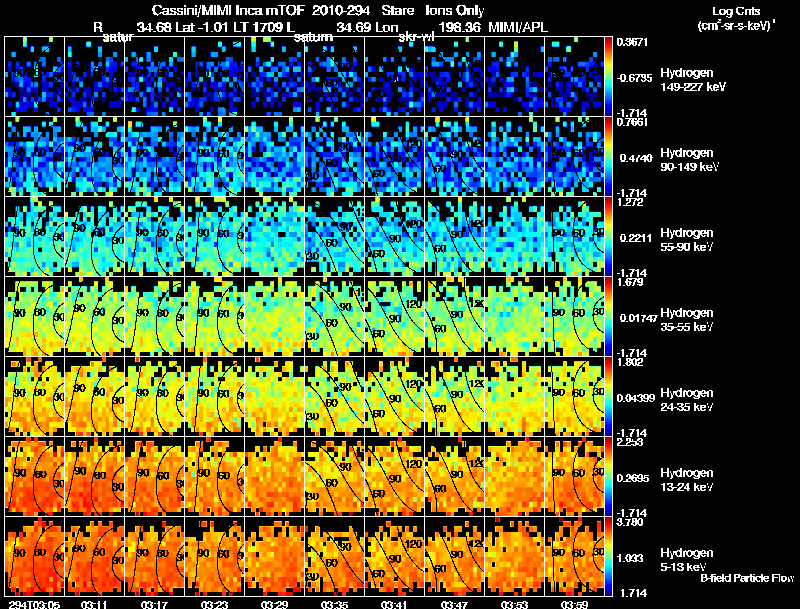Click the 03:47 time axis label

454,605
